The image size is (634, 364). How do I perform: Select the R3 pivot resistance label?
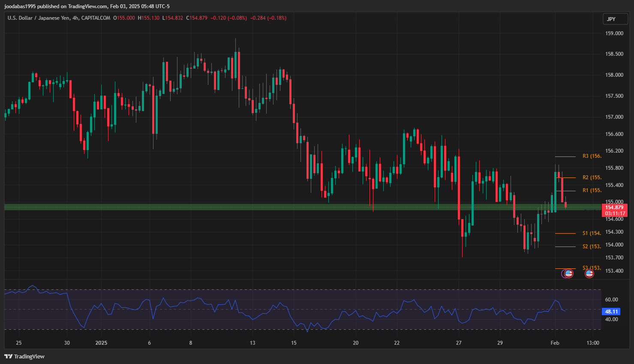coord(592,156)
